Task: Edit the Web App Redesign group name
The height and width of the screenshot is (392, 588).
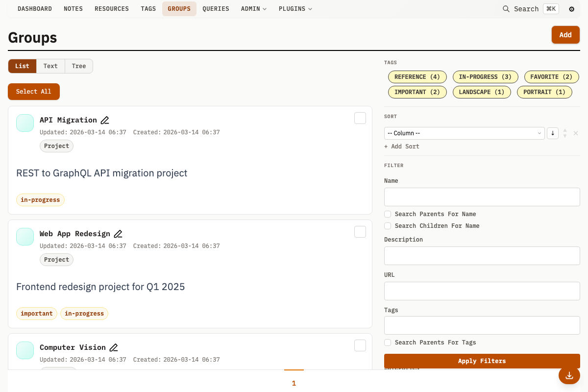Action: click(118, 234)
